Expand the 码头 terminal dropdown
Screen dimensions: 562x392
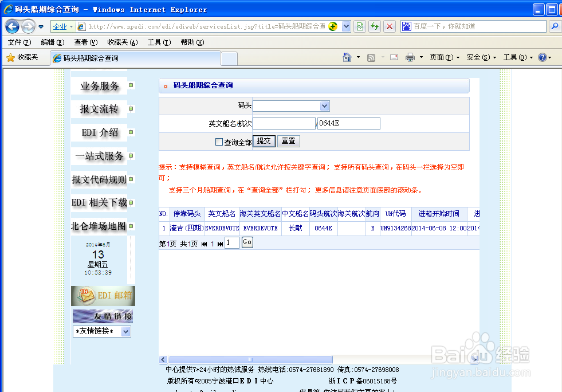click(x=324, y=106)
